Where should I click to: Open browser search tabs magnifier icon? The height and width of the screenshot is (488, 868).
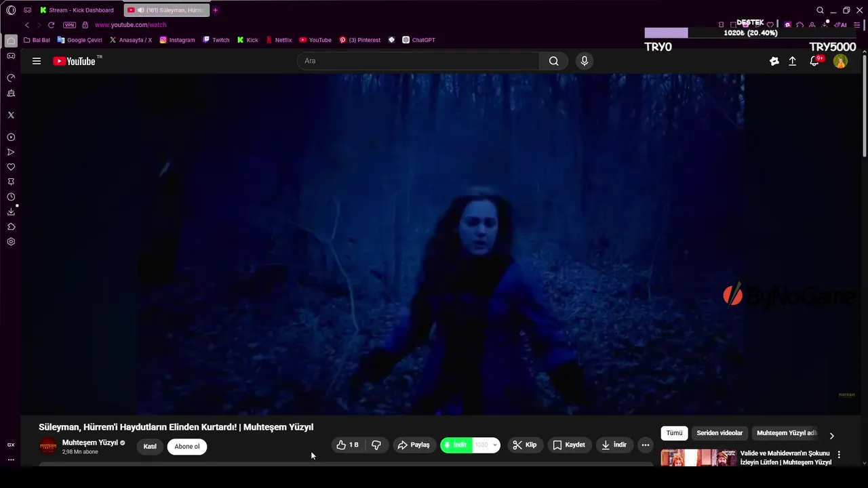pos(820,10)
